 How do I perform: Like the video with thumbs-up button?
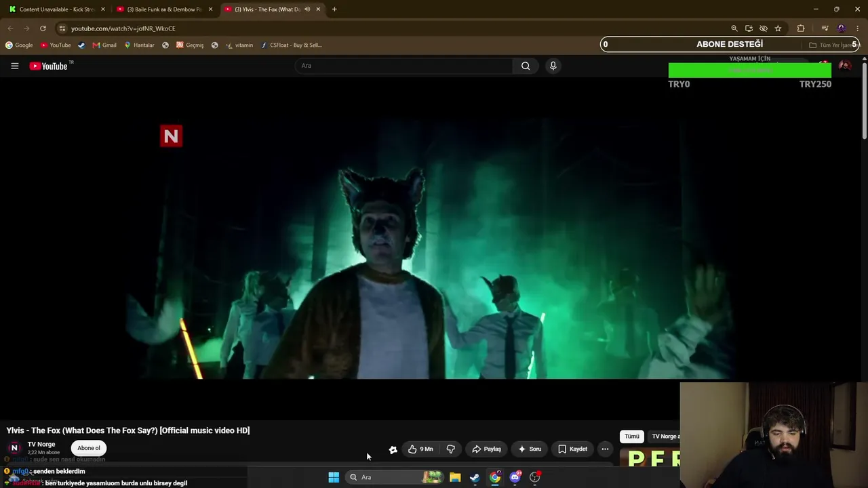point(420,449)
